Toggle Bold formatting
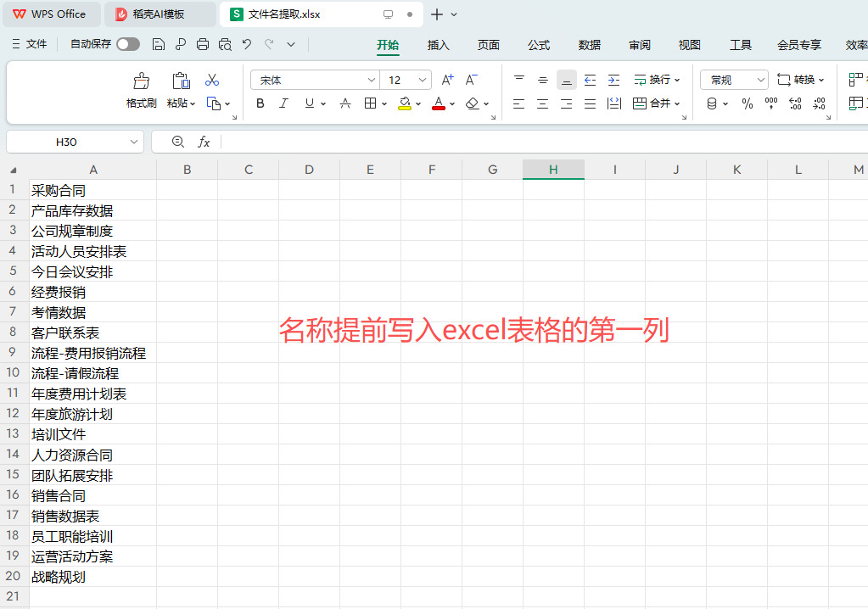 point(260,103)
